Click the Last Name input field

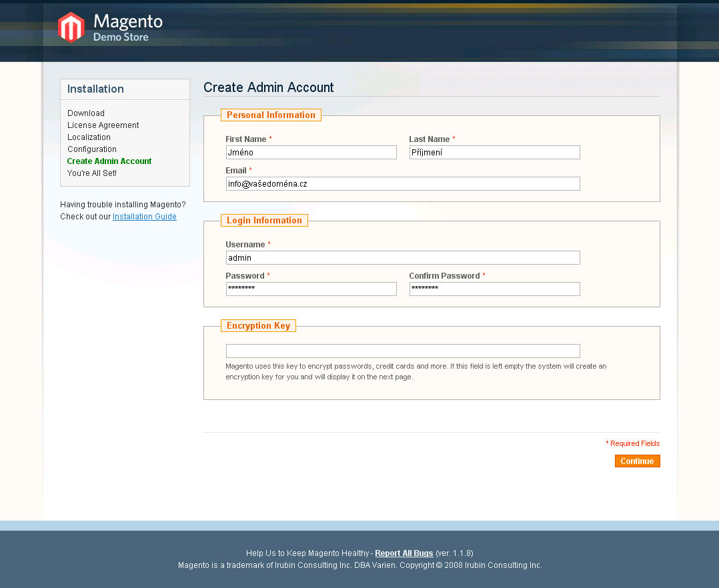pos(494,152)
